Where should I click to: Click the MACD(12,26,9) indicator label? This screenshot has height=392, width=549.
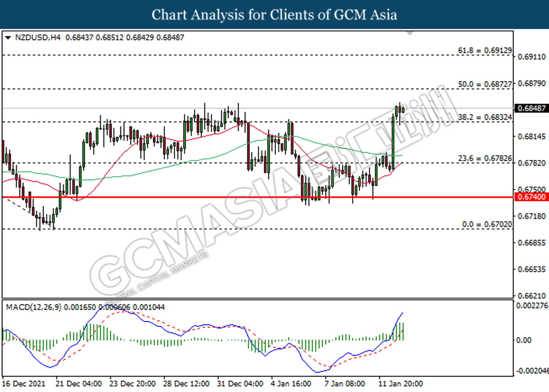pos(34,307)
